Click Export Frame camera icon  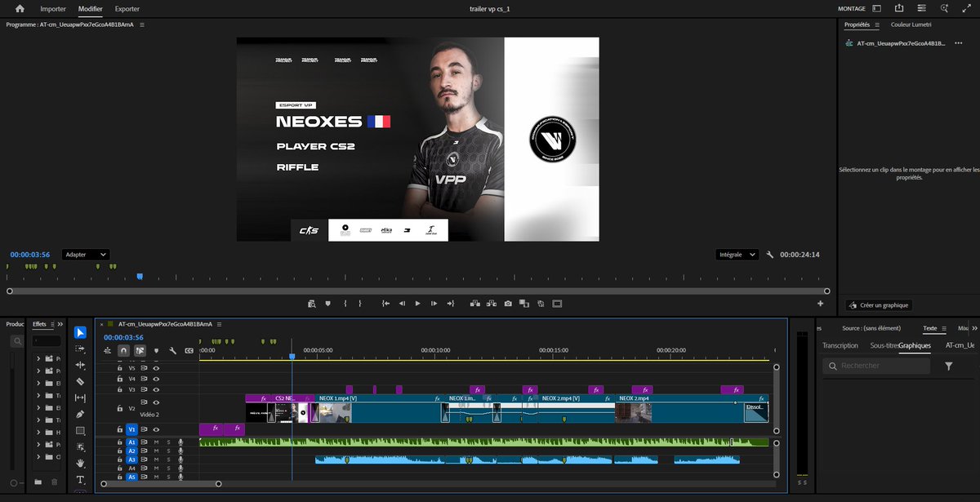(508, 304)
